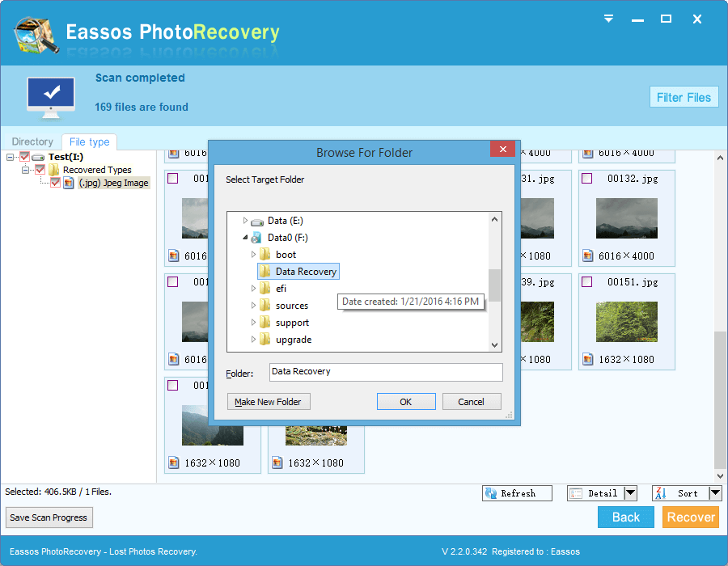
Task: Click the (.jpg) Jpeg Image file icon
Action: pos(68,183)
